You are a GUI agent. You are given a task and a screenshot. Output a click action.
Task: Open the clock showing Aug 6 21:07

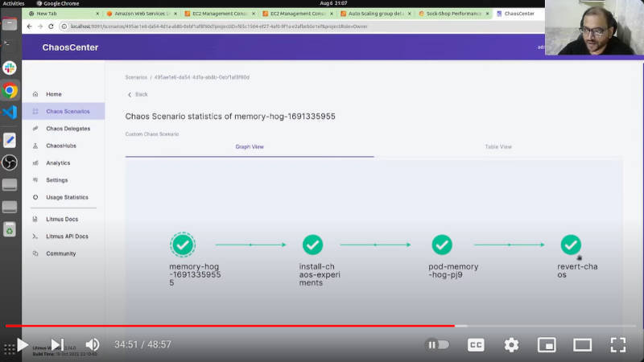pos(333,3)
